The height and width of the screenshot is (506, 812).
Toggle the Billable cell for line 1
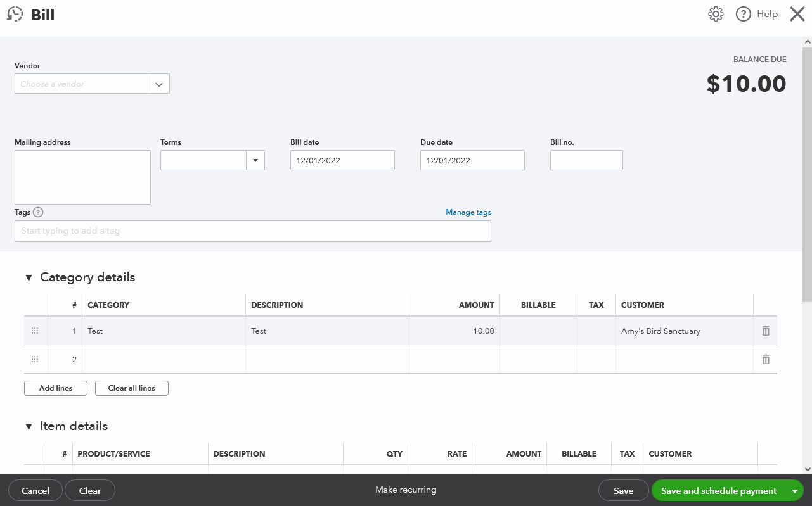click(538, 331)
